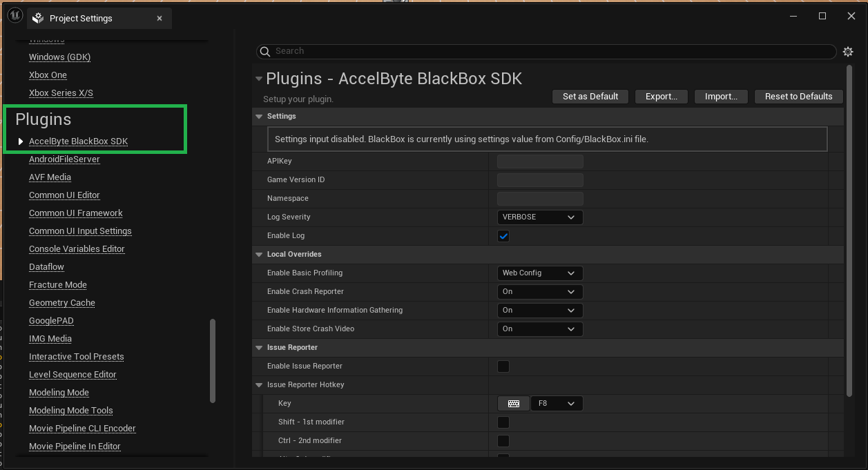Click the keyboard icon for hotkey Key
The image size is (868, 470).
513,404
